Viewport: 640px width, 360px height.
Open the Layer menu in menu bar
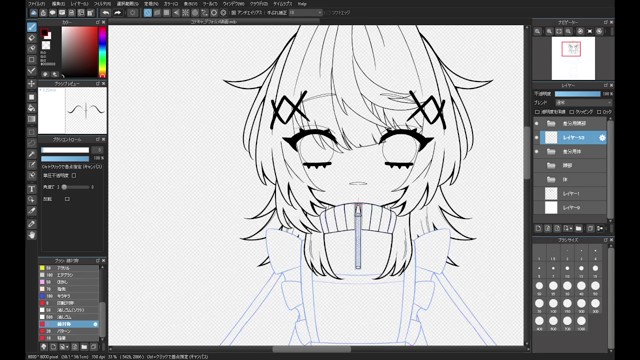(x=79, y=4)
